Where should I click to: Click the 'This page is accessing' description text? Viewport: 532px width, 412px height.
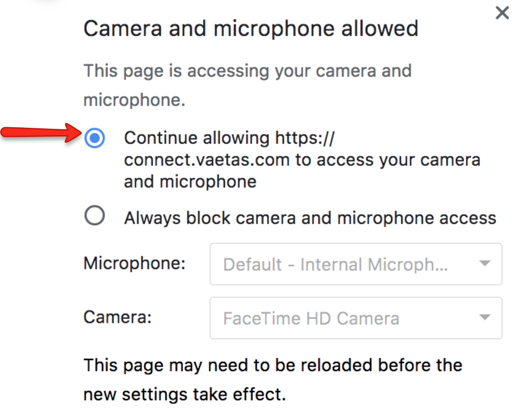pyautogui.click(x=248, y=85)
